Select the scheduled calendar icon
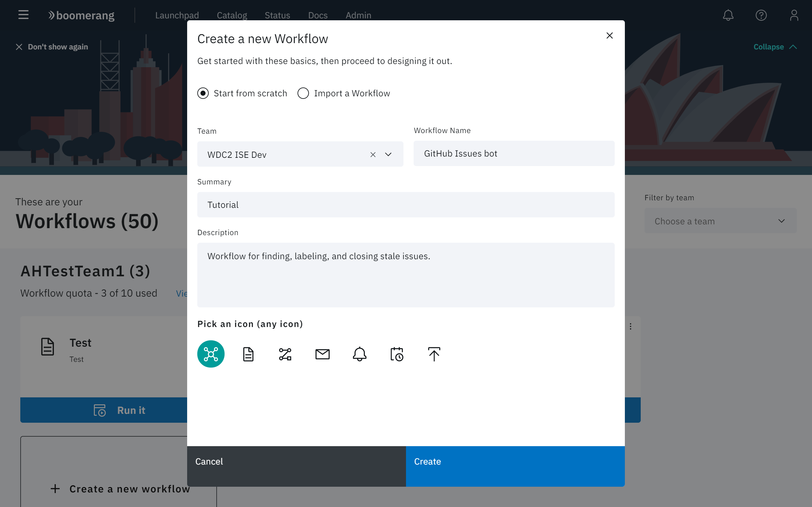 pyautogui.click(x=396, y=353)
